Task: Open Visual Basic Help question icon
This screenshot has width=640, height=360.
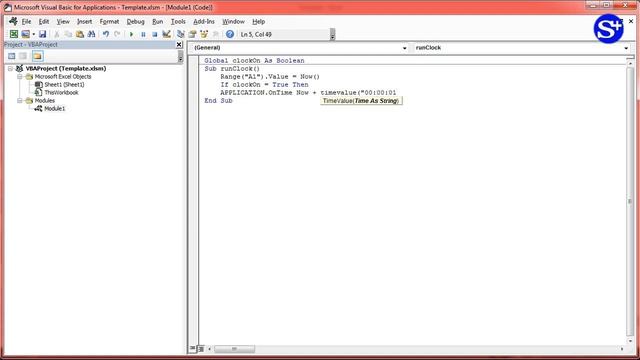Action: point(230,34)
